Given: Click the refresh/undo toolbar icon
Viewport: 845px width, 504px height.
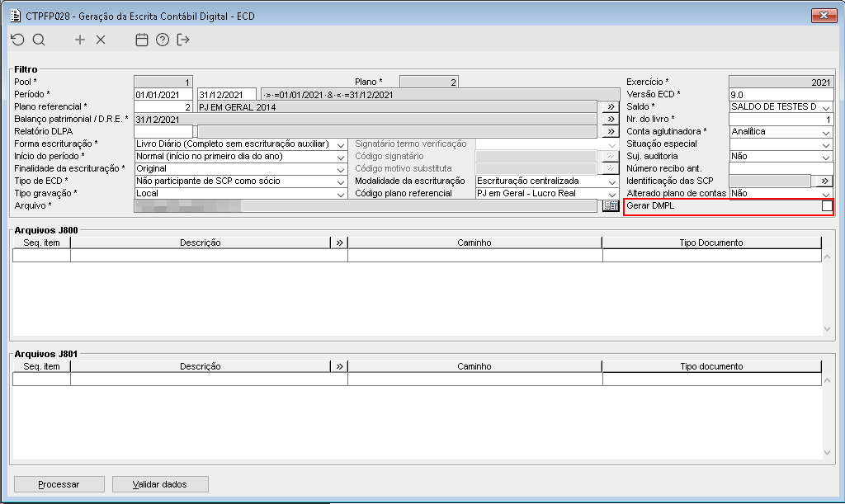Looking at the screenshot, I should point(18,40).
